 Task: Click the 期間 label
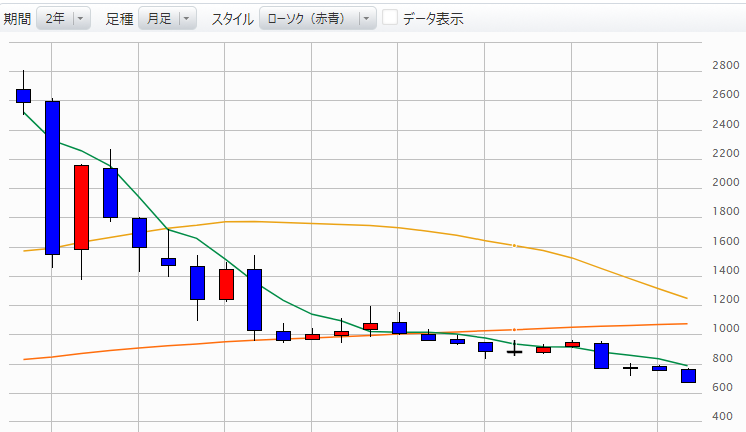17,19
